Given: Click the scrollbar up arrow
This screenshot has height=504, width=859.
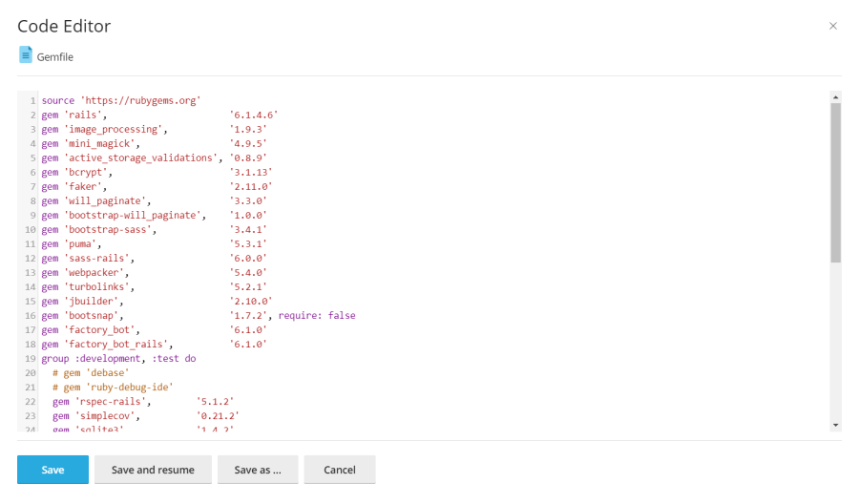Looking at the screenshot, I should click(835, 96).
